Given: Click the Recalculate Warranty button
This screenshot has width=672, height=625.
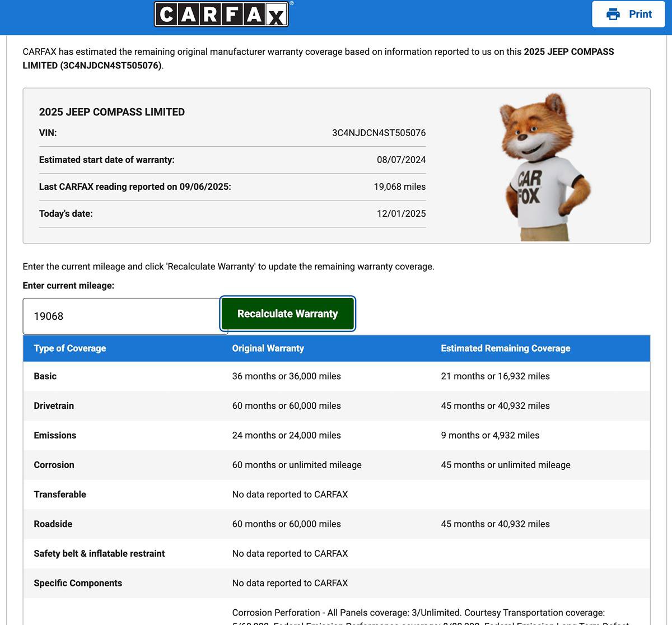Looking at the screenshot, I should pos(288,314).
